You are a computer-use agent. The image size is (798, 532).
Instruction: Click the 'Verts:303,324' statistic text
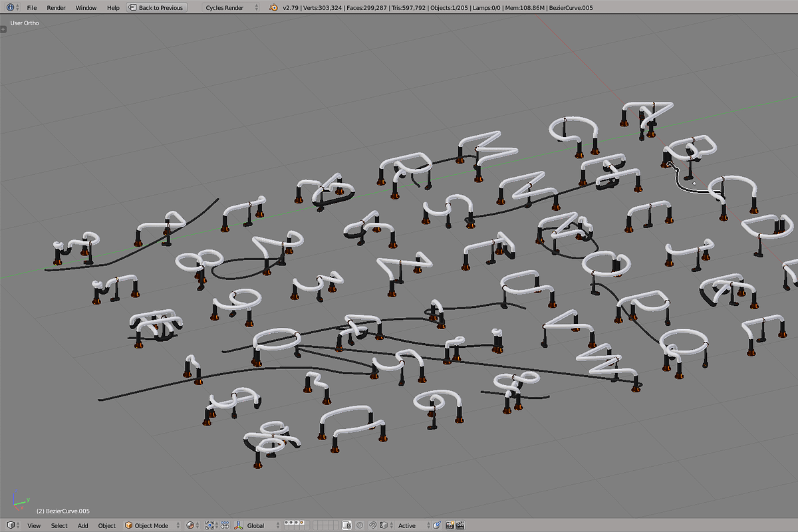[323, 8]
